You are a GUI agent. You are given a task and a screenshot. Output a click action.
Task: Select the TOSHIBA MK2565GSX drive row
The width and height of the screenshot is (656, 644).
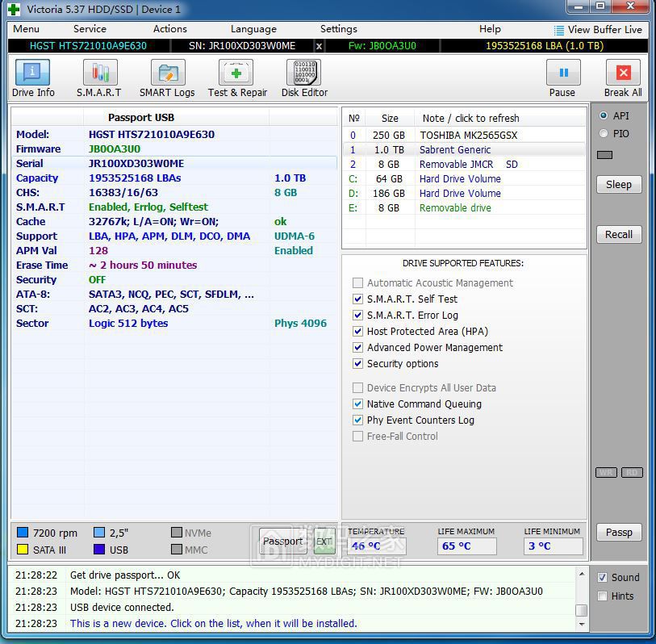click(x=465, y=135)
